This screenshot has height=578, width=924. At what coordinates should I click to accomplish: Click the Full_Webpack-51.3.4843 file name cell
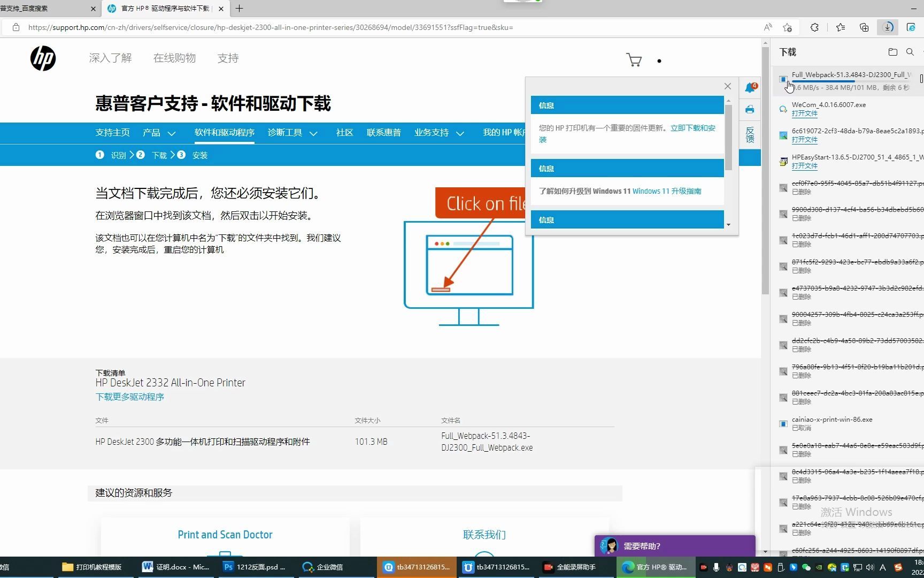[487, 442]
